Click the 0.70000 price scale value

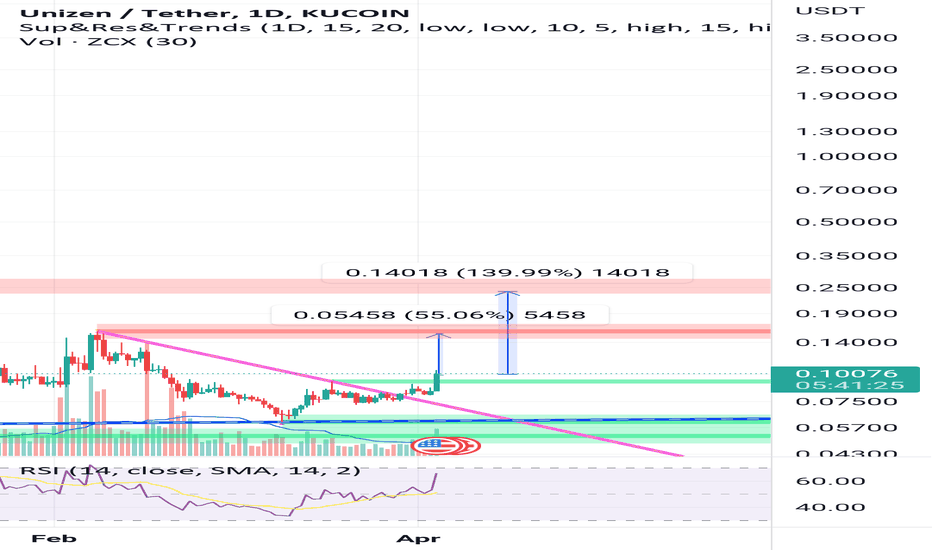(846, 190)
